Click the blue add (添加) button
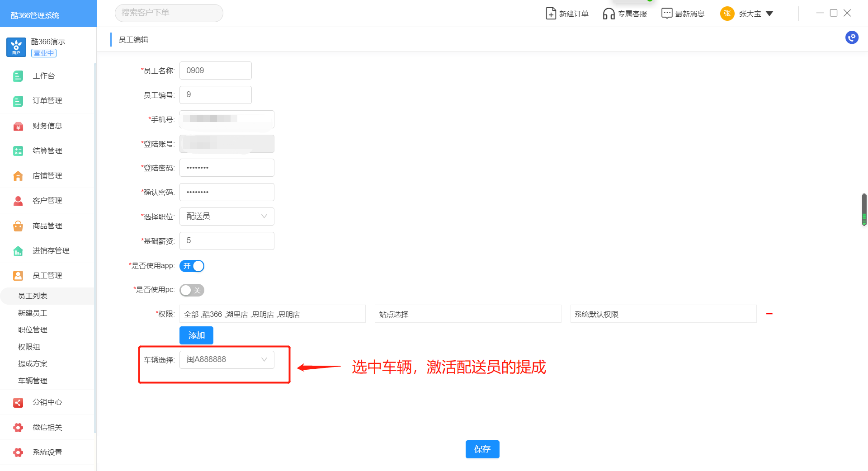The image size is (868, 471). coord(196,335)
